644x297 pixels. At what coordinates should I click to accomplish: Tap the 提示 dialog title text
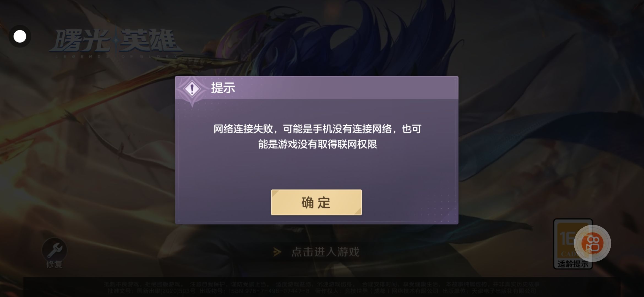pyautogui.click(x=223, y=88)
